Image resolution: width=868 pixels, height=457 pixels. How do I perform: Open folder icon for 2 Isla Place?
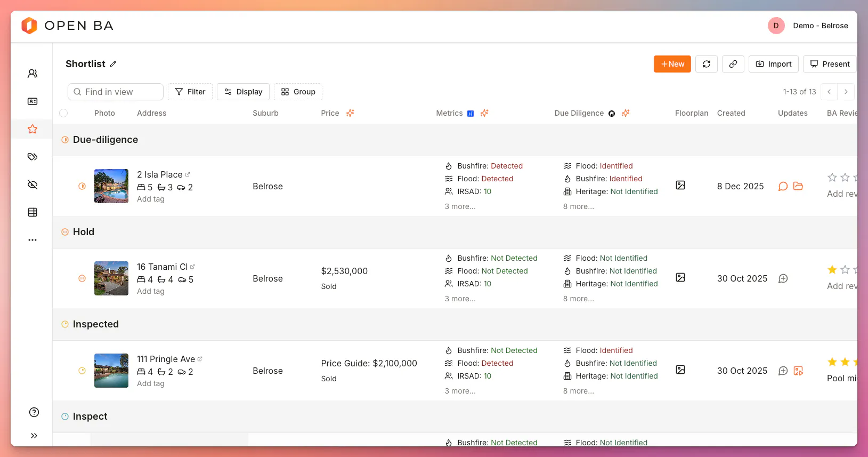tap(798, 186)
